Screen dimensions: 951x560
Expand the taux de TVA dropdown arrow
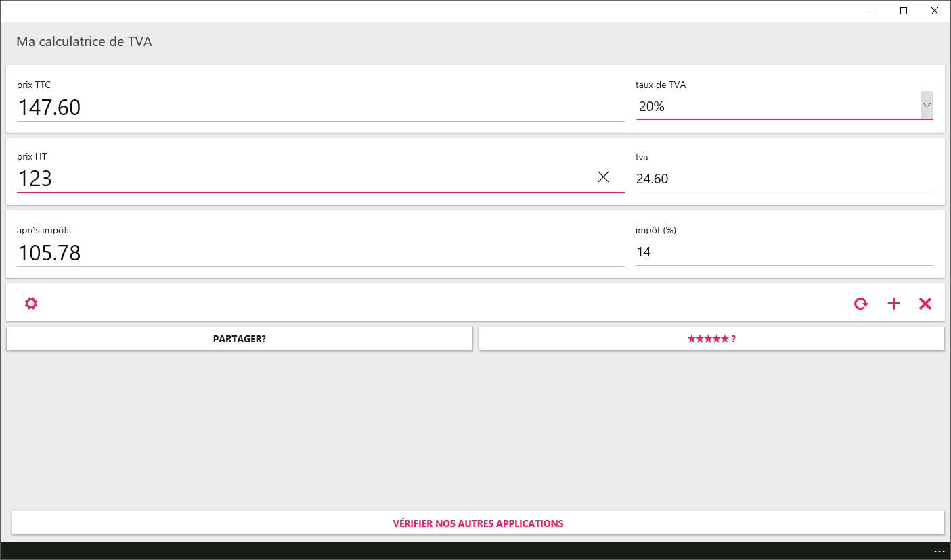927,106
